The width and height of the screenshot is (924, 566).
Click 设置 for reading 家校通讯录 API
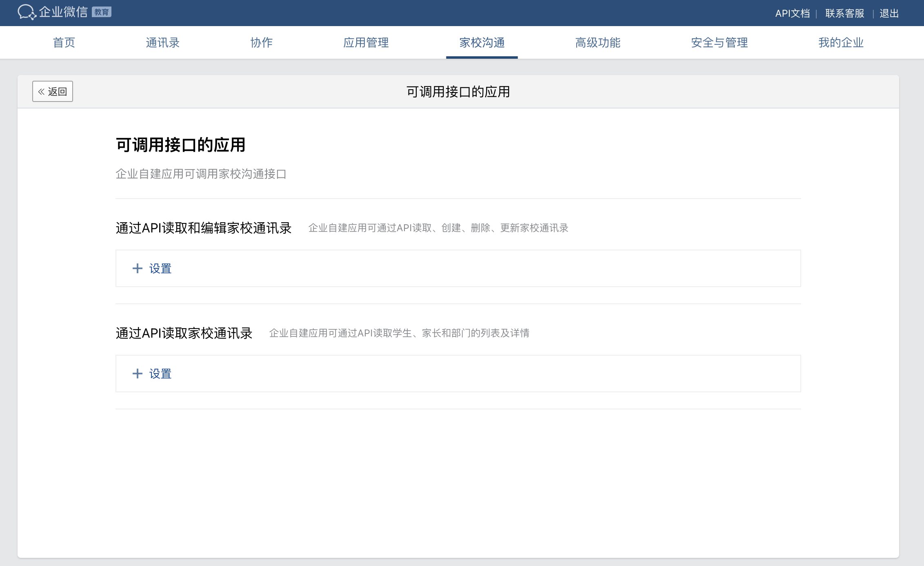tap(160, 374)
